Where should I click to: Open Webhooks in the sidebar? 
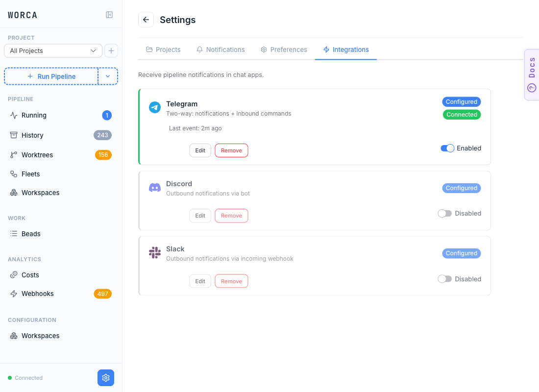click(61, 294)
